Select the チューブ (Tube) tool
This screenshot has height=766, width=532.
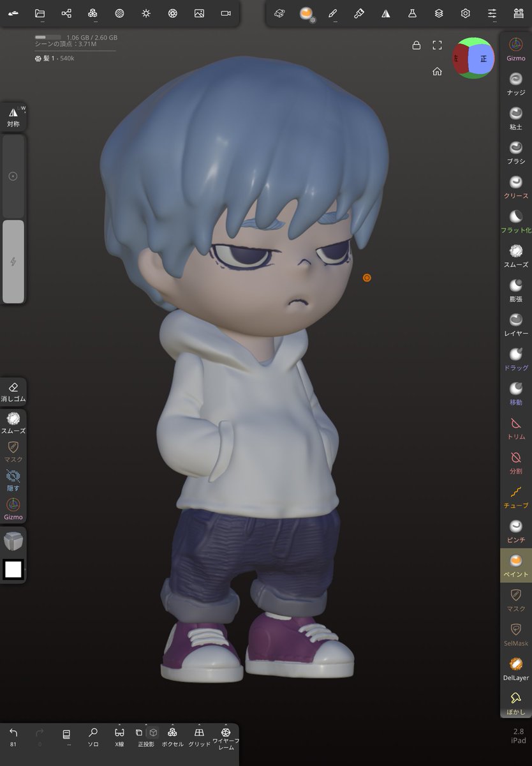tap(516, 497)
